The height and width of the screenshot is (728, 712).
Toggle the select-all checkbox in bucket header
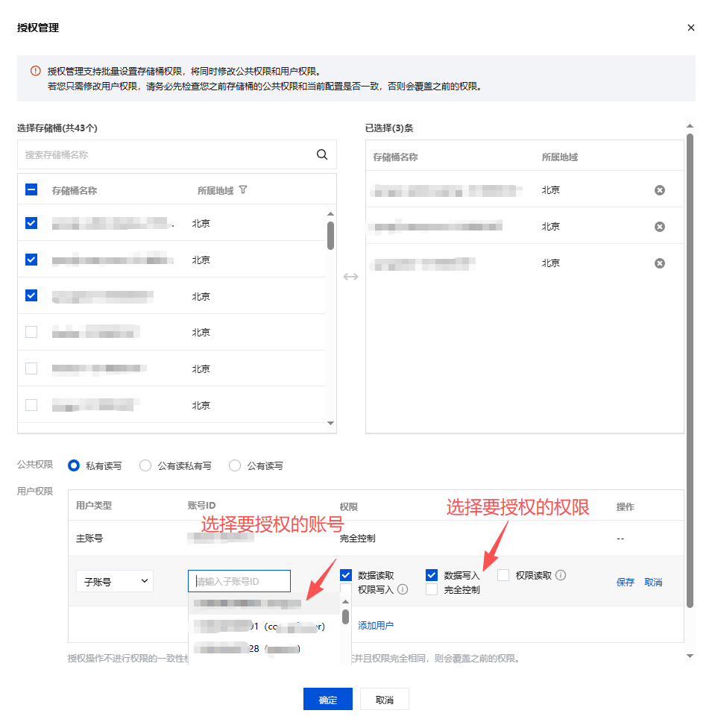click(x=31, y=190)
